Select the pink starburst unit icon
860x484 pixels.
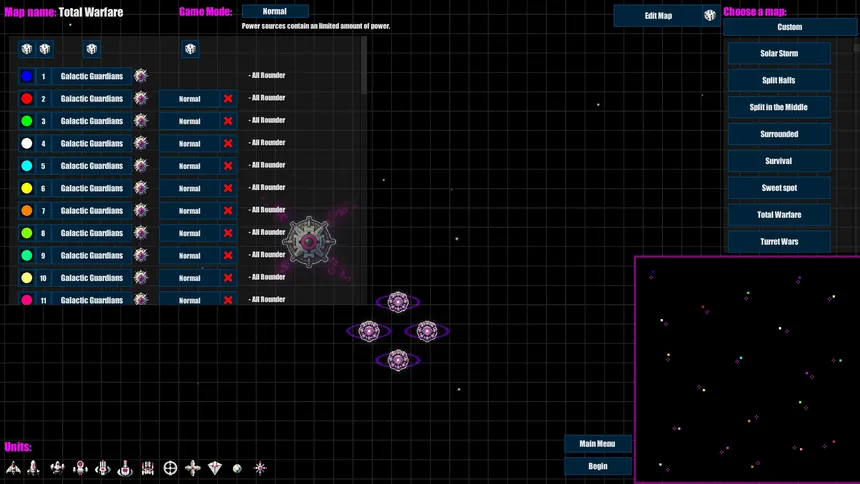260,468
